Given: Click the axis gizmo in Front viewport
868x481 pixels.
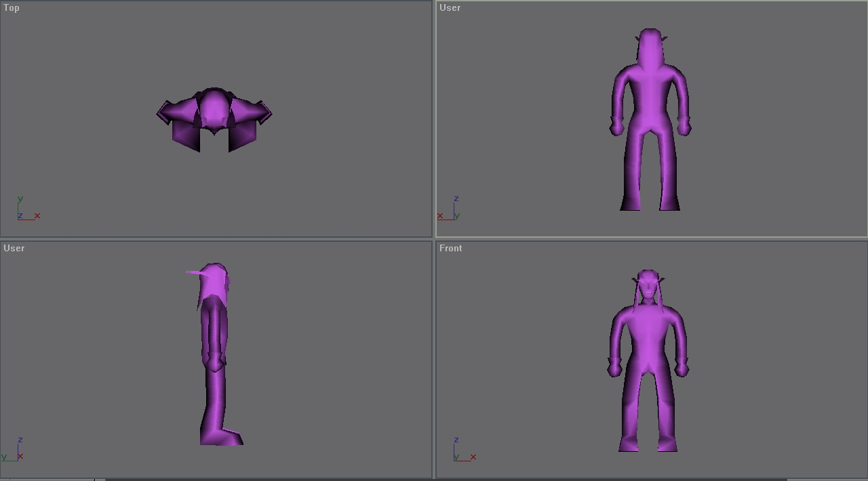Looking at the screenshot, I should (x=464, y=450).
